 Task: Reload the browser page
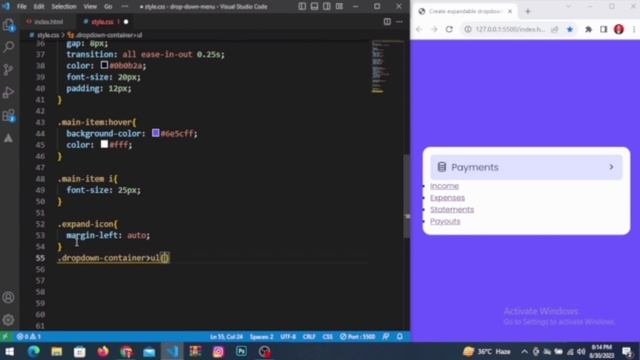point(449,29)
